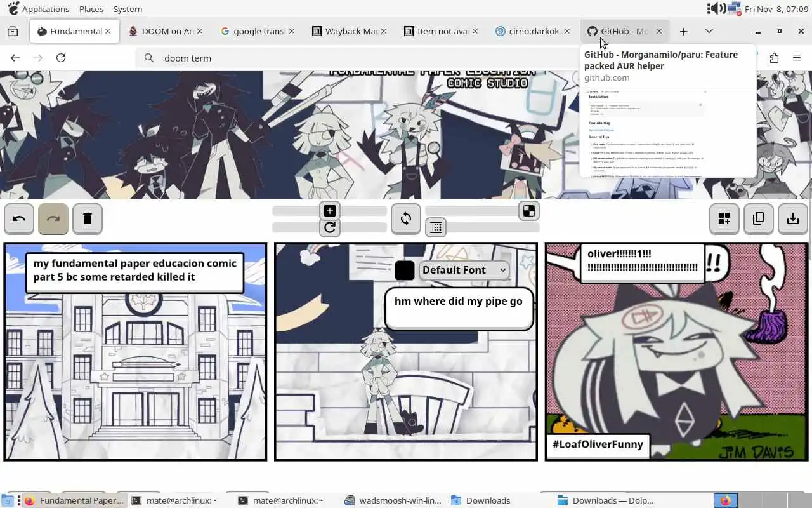Close the google translate tab
Image resolution: width=812 pixels, height=508 pixels.
pos(292,31)
